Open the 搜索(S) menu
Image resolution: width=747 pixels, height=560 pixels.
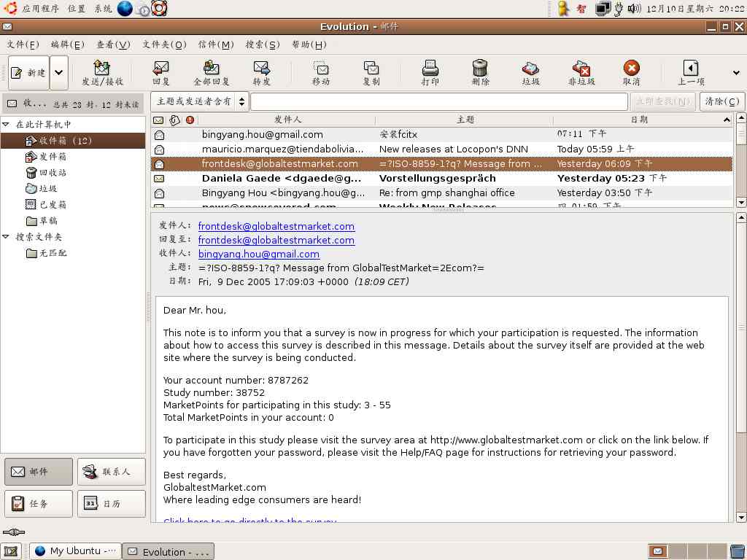pyautogui.click(x=263, y=44)
